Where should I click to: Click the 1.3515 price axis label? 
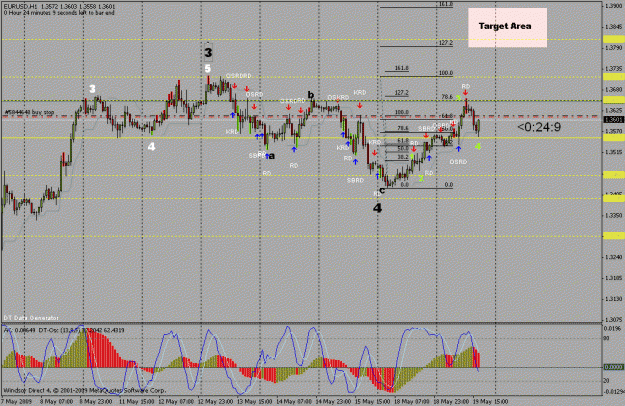[x=613, y=152]
